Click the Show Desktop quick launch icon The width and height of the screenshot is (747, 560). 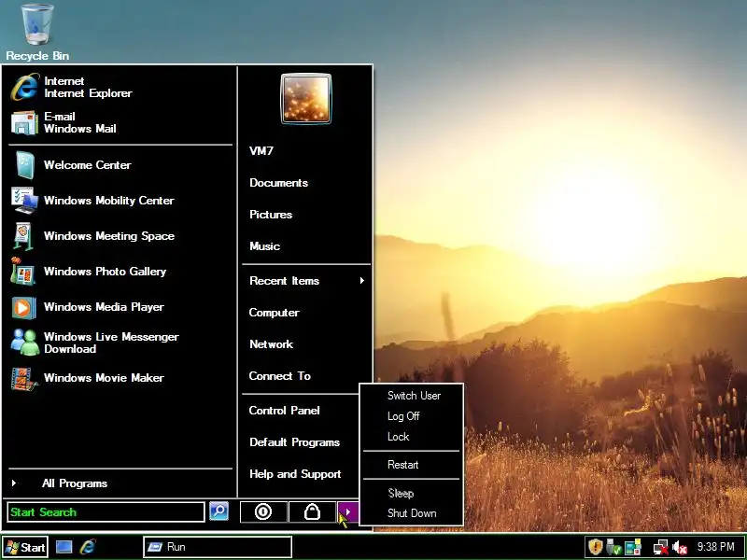pos(63,547)
